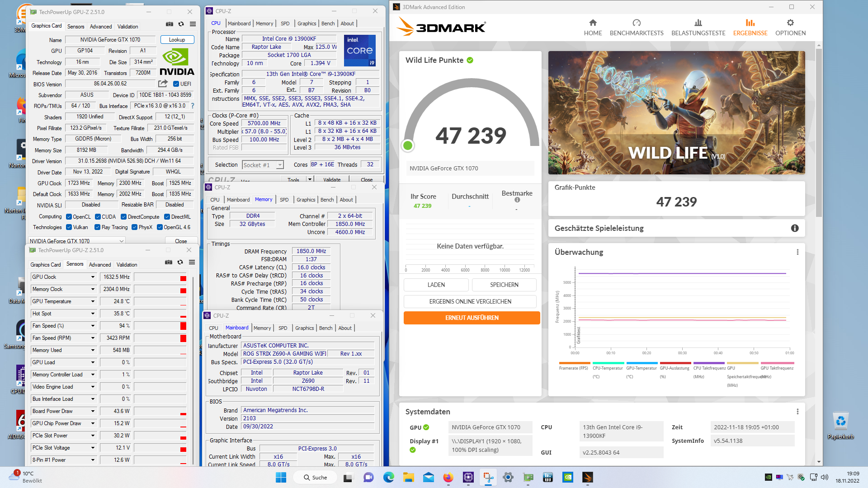Toggle the DirectML checkbox in GPU-Z

(167, 217)
